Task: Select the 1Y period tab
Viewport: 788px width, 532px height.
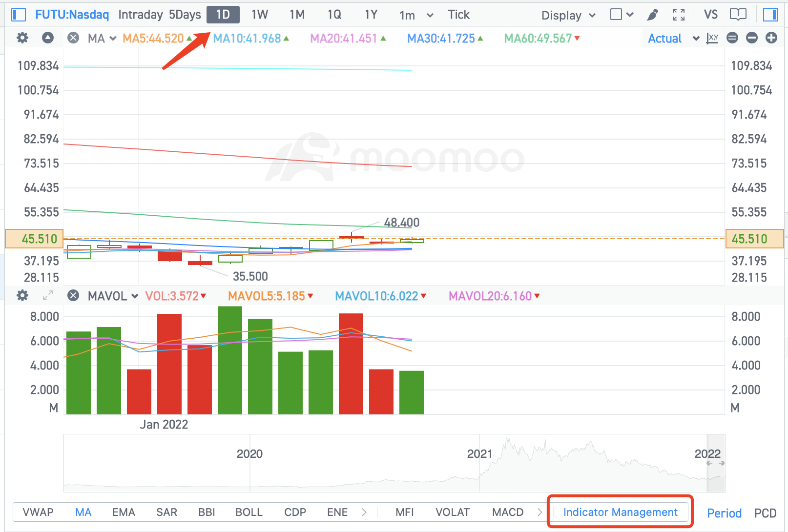Action: point(371,15)
